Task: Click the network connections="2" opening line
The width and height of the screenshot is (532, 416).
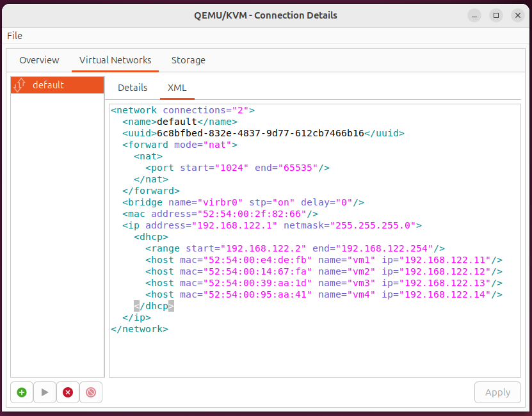Action: pos(182,110)
